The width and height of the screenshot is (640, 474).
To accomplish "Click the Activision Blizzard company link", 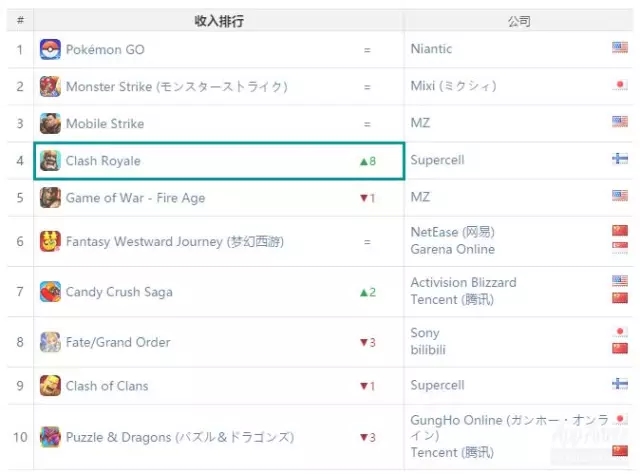I will tap(463, 283).
